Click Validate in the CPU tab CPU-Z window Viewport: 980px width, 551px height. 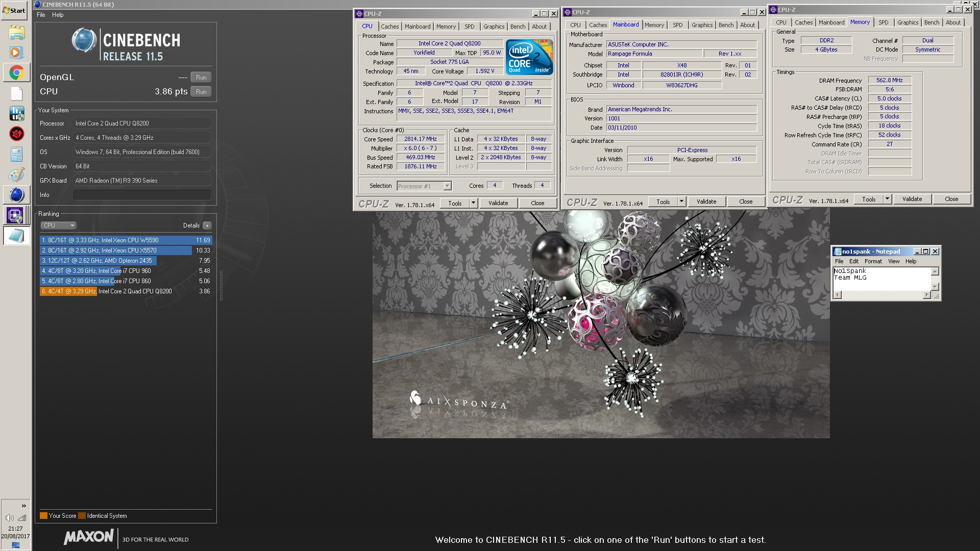coord(498,203)
